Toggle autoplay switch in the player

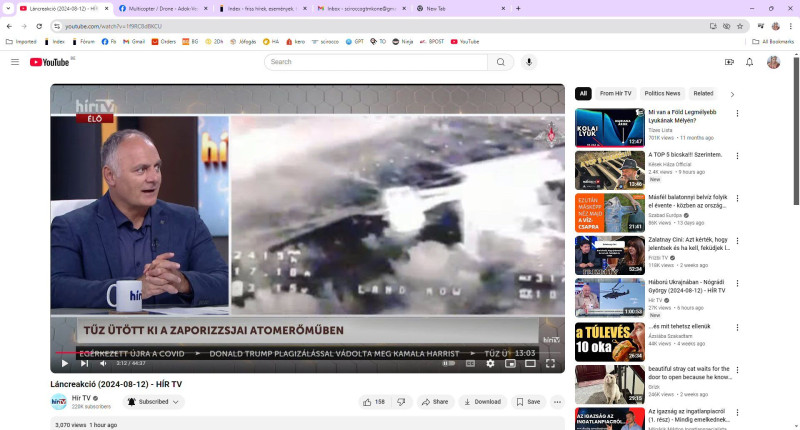click(448, 363)
